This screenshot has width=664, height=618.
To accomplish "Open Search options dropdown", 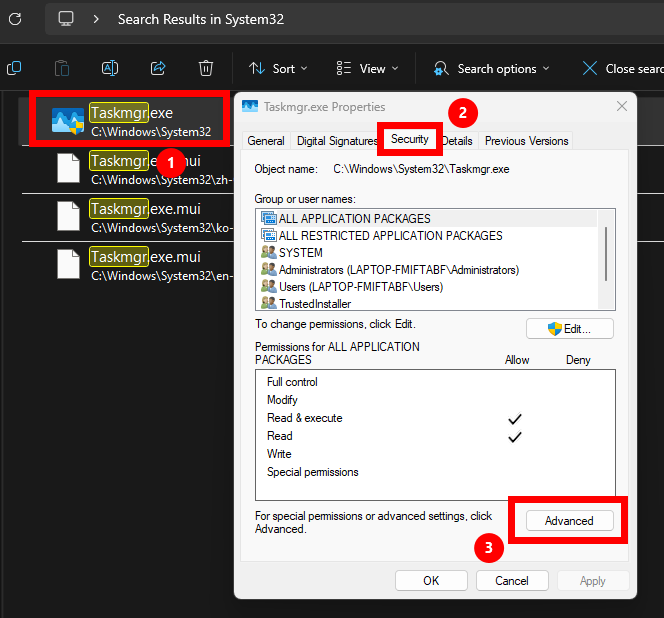I will click(x=492, y=68).
